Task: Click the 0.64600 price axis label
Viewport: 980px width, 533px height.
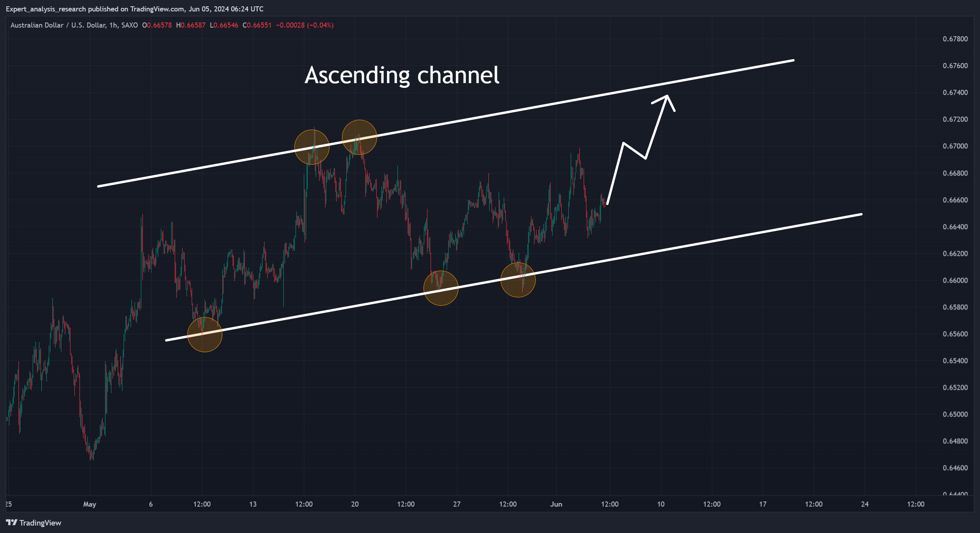Action: point(955,468)
